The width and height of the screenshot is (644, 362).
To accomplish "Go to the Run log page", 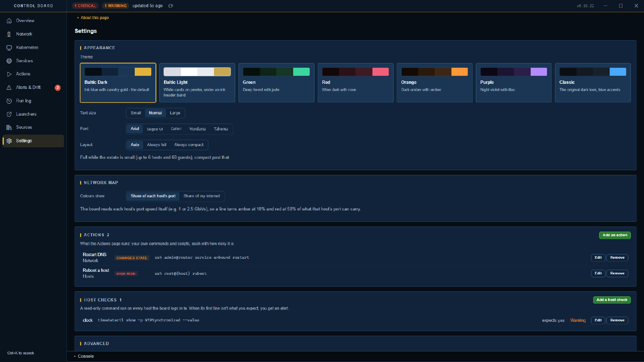I will [33, 101].
